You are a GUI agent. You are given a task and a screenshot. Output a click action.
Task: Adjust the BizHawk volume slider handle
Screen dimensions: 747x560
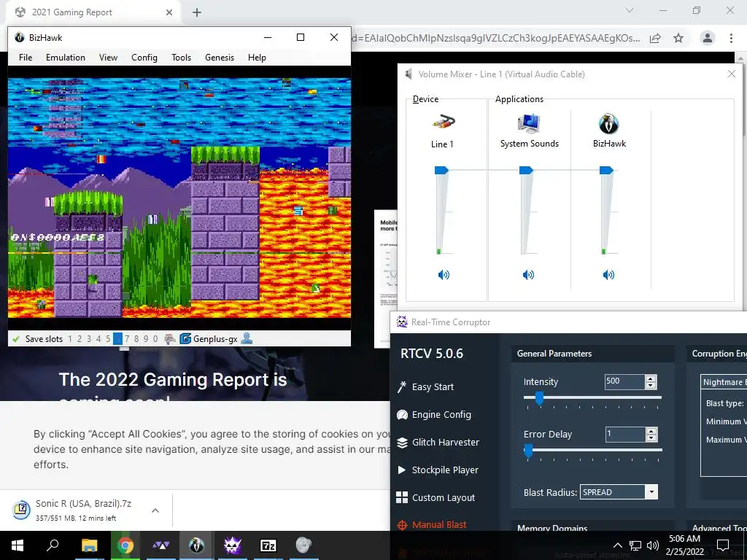pyautogui.click(x=606, y=170)
